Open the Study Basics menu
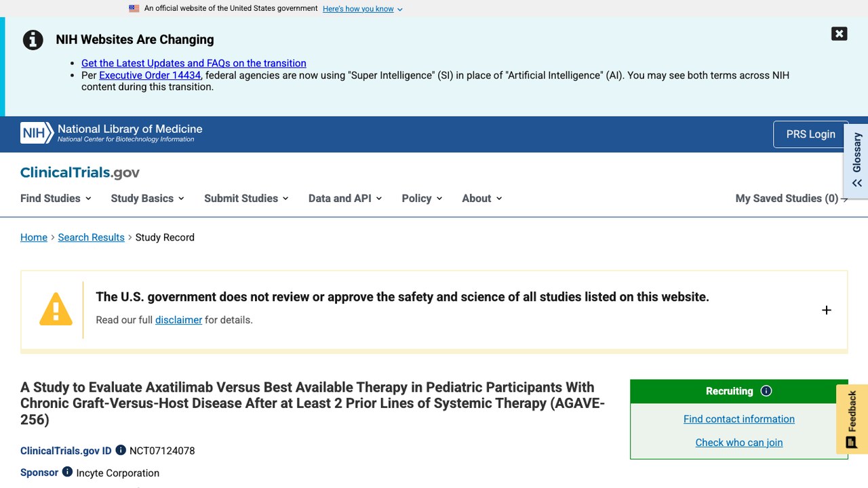 (x=148, y=199)
